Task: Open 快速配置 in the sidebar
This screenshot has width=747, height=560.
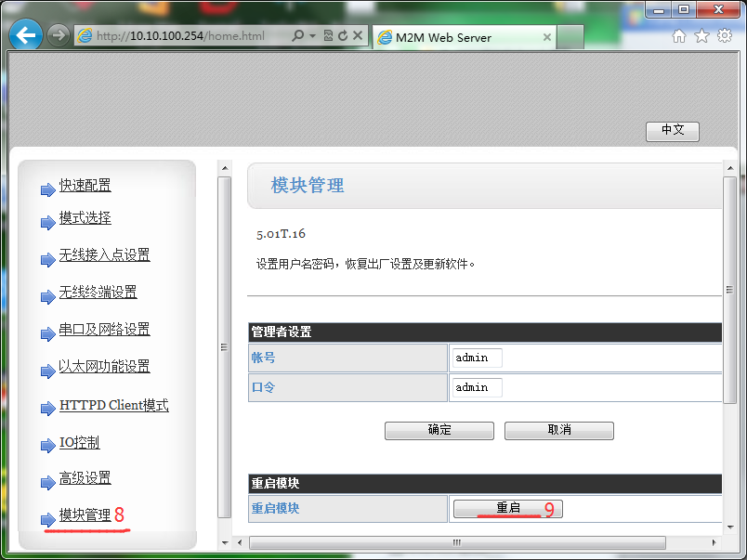Action: point(85,186)
